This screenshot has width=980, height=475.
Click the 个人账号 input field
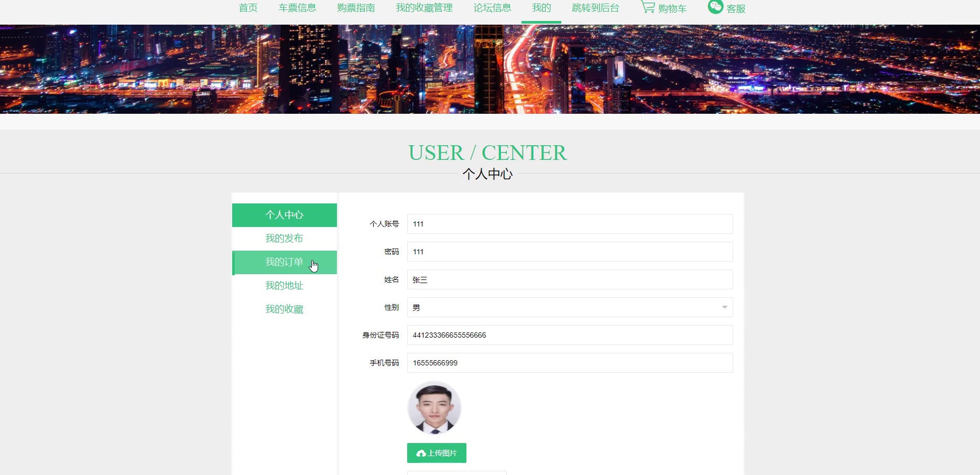(570, 224)
